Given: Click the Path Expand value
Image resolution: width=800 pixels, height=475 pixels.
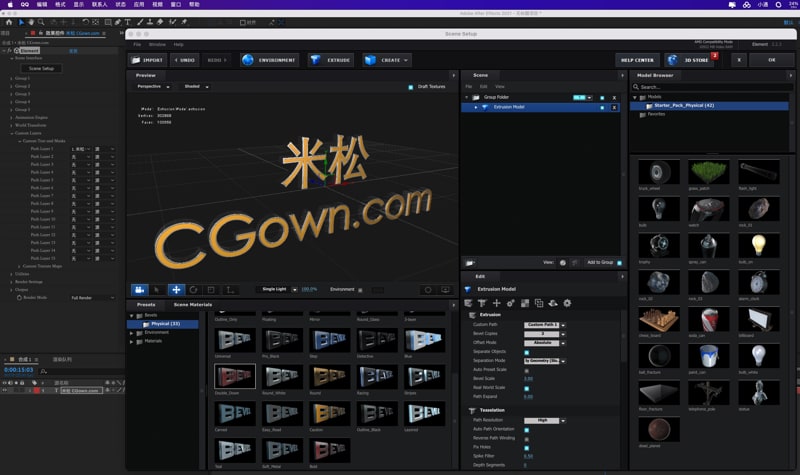Looking at the screenshot, I should (x=528, y=397).
